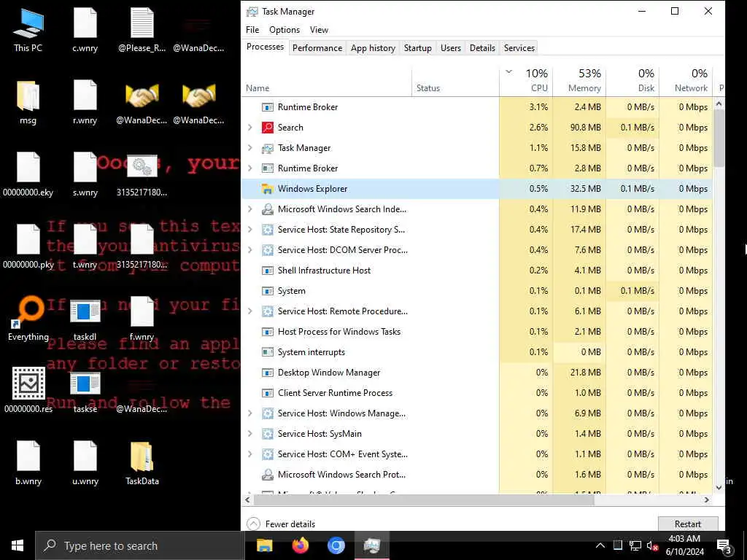
Task: Open This PC desktop icon
Action: 28,31
